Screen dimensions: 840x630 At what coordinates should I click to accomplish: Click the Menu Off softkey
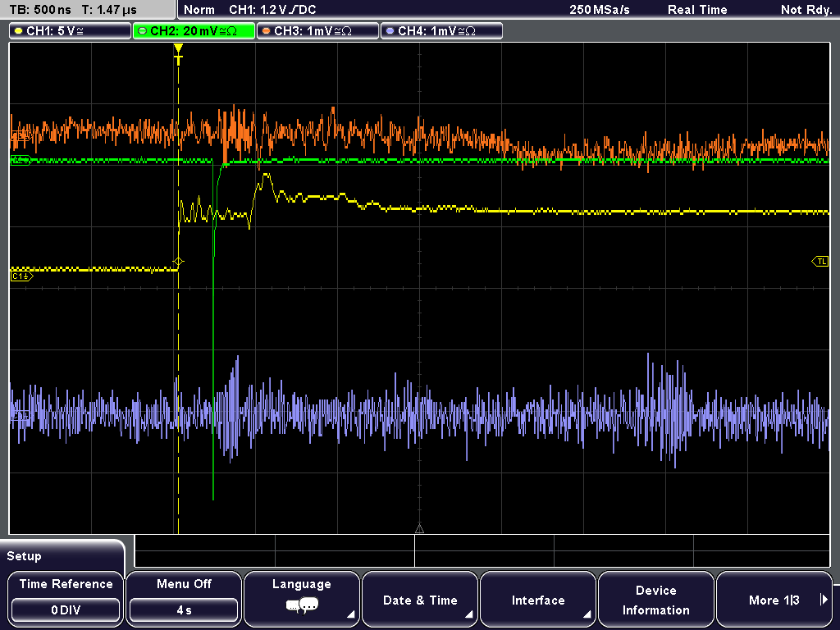pos(184,599)
